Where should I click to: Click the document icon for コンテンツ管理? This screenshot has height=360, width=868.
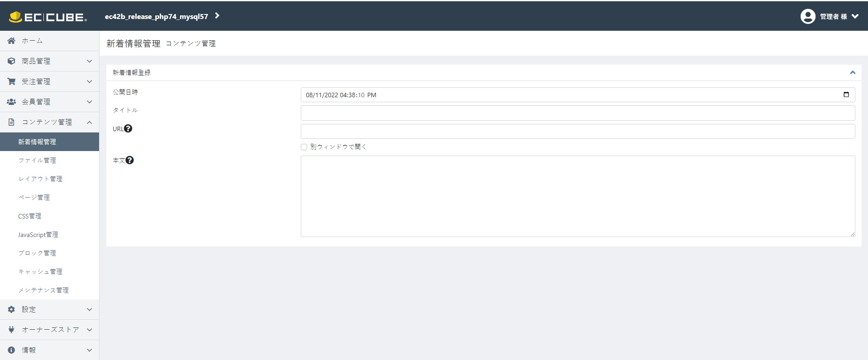[11, 122]
